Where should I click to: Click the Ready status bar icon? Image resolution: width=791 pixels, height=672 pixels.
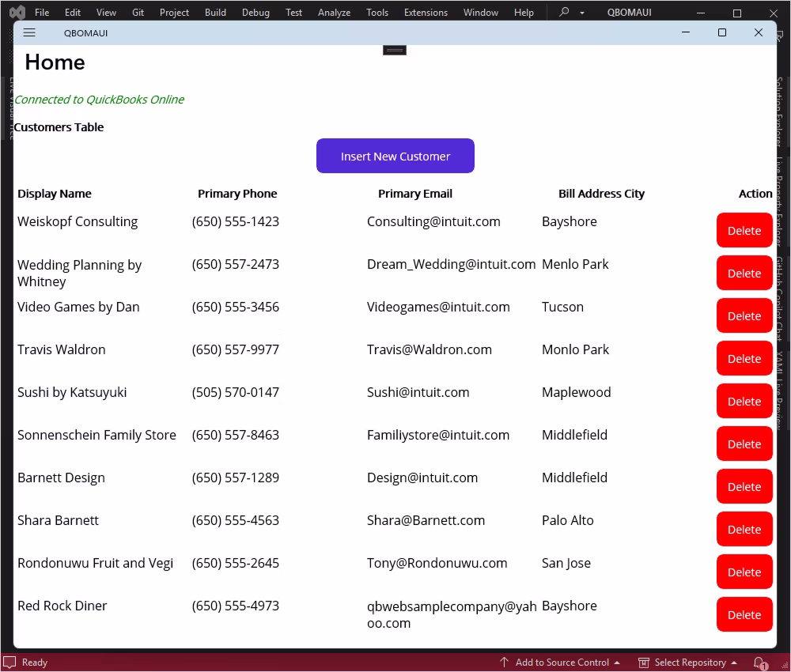(x=9, y=663)
